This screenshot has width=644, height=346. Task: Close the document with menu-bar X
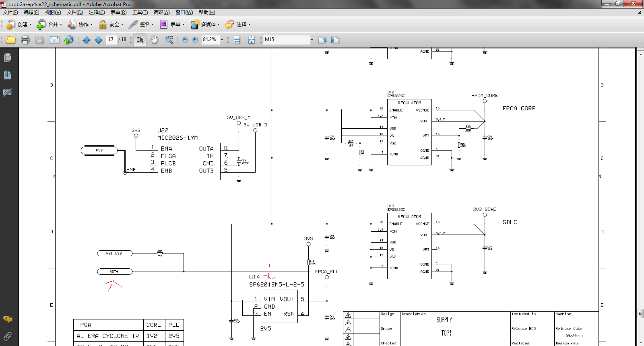coord(640,12)
